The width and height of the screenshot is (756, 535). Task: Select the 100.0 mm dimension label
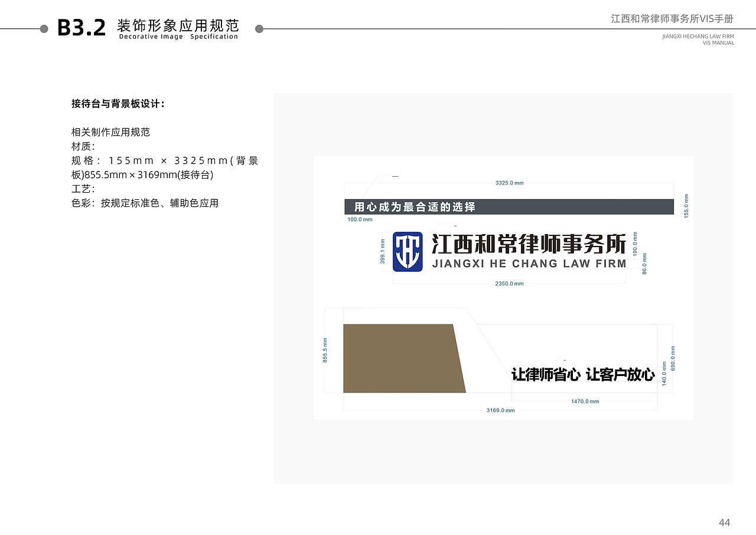[360, 219]
